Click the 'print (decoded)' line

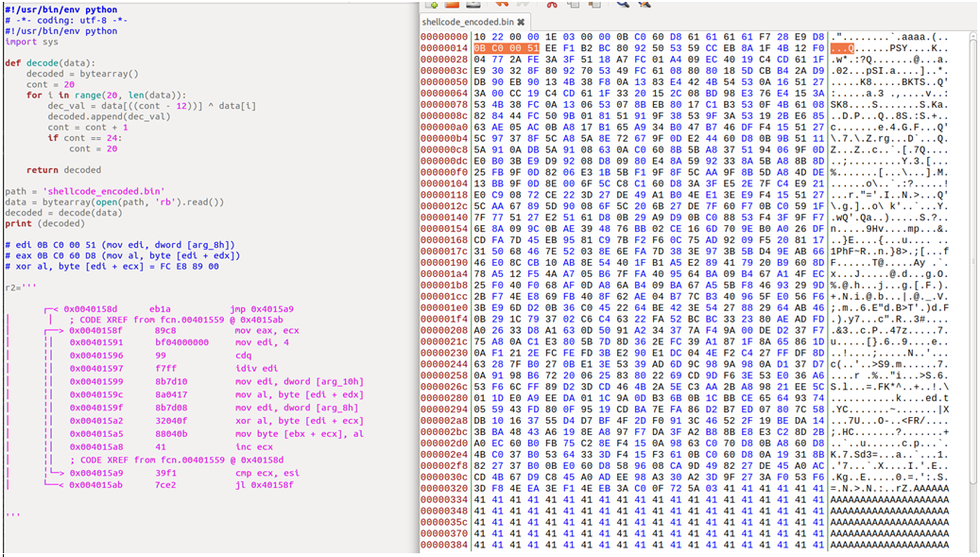44,223
